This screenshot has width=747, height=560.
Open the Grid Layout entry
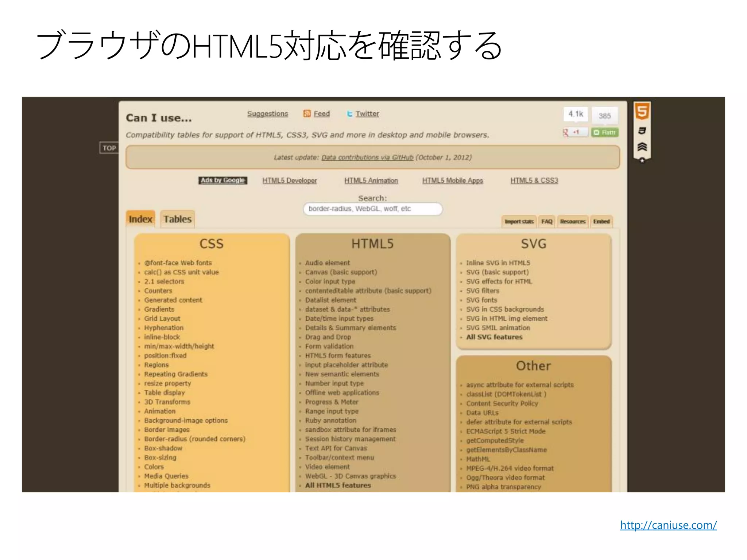tap(162, 319)
